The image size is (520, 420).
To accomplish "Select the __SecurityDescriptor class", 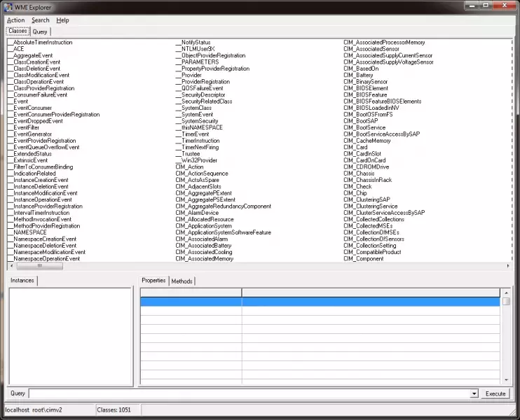I will pos(200,94).
